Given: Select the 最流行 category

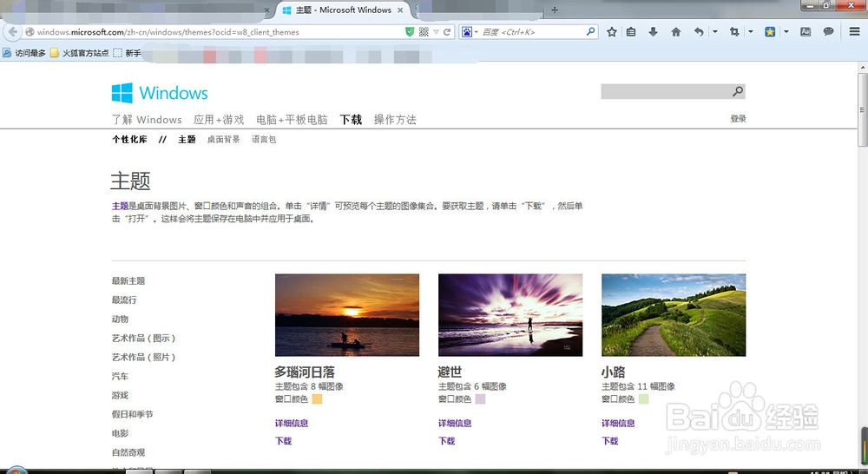Looking at the screenshot, I should (x=124, y=300).
